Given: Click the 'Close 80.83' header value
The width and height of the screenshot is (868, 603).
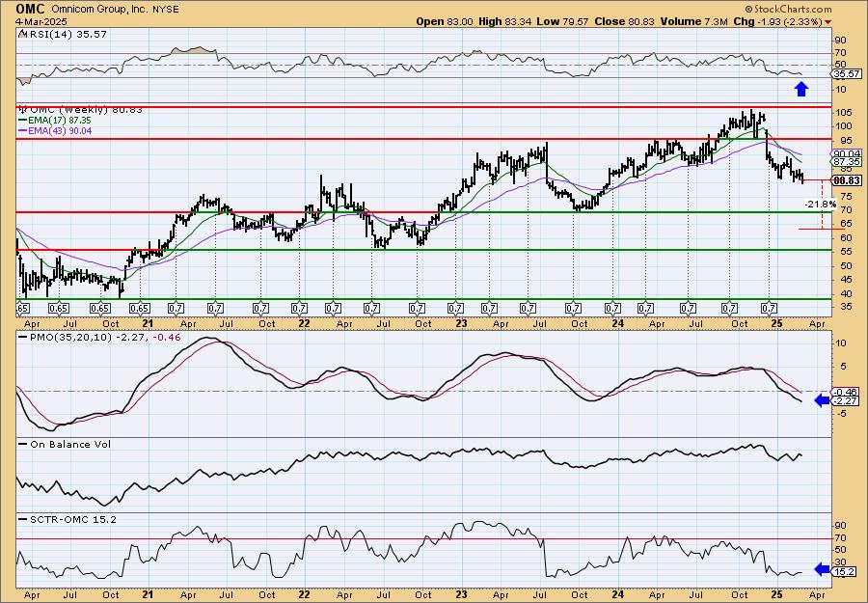Looking at the screenshot, I should pyautogui.click(x=624, y=21).
